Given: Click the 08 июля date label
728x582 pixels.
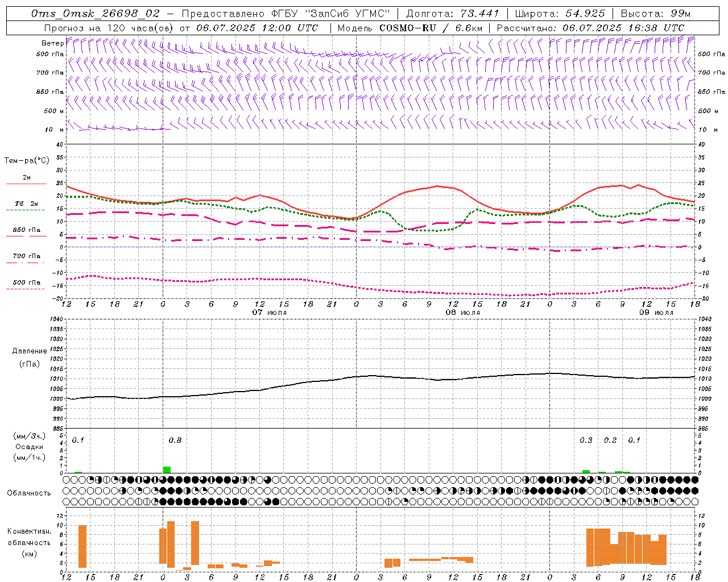Looking at the screenshot, I should click(463, 313).
